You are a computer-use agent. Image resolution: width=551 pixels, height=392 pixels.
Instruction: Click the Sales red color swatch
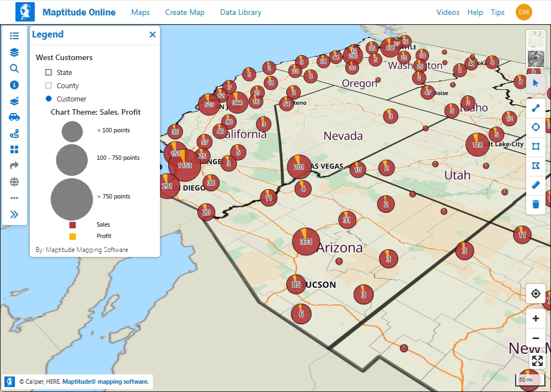point(72,225)
